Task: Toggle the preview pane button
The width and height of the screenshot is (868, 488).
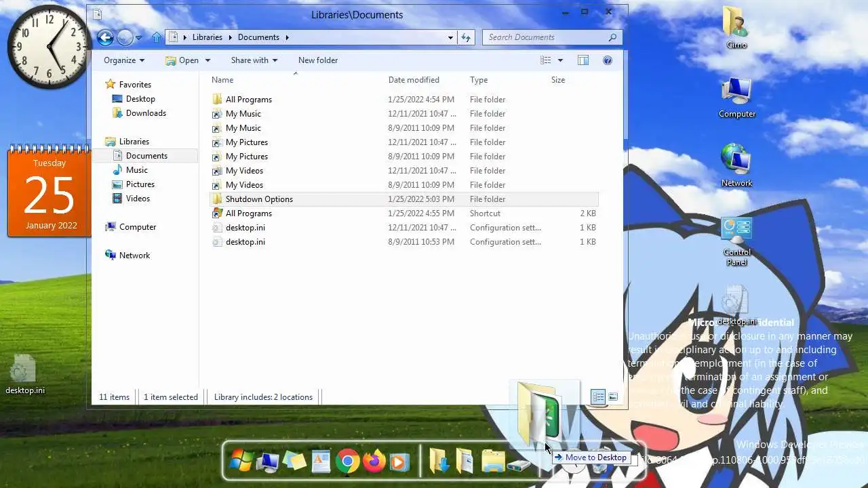Action: pyautogui.click(x=583, y=60)
